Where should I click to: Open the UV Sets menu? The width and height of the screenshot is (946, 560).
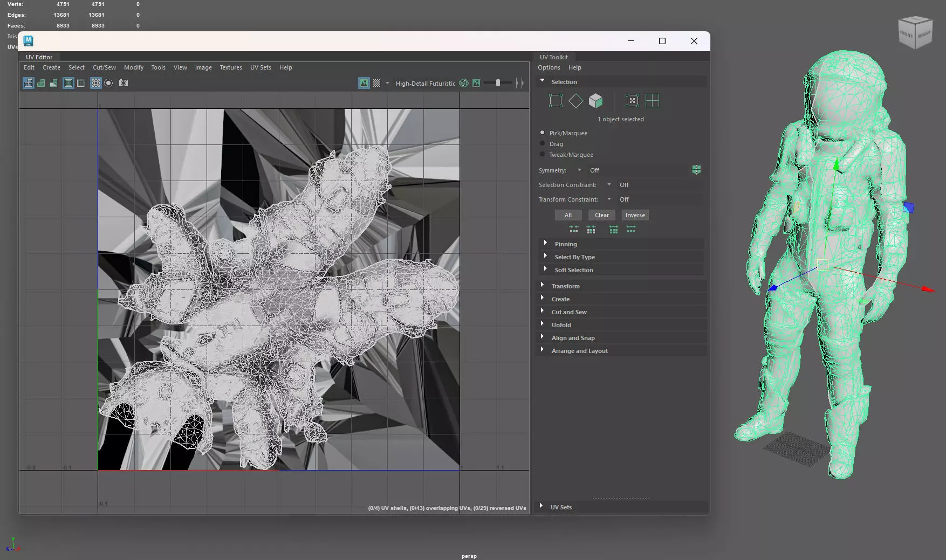261,67
